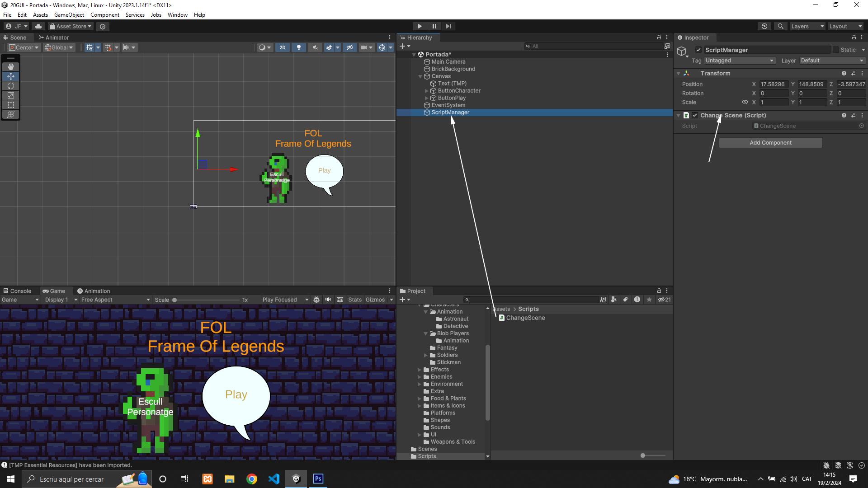Open the GameObject menu

[69, 15]
